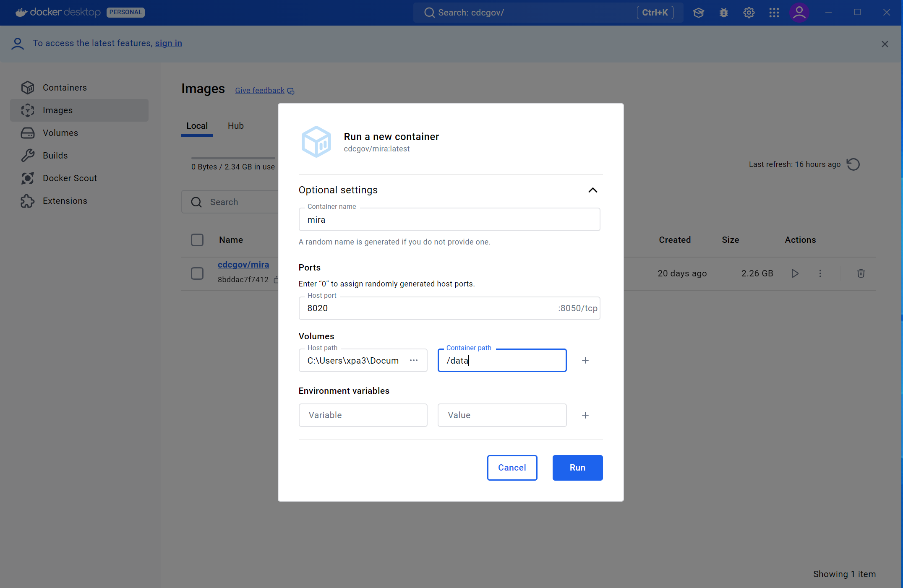Click the PERSONAL plan badge
The image size is (903, 588).
pyautogui.click(x=125, y=12)
